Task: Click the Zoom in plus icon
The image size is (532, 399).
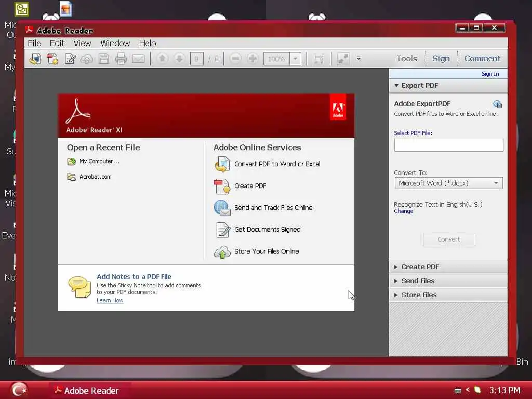Action: pyautogui.click(x=252, y=59)
